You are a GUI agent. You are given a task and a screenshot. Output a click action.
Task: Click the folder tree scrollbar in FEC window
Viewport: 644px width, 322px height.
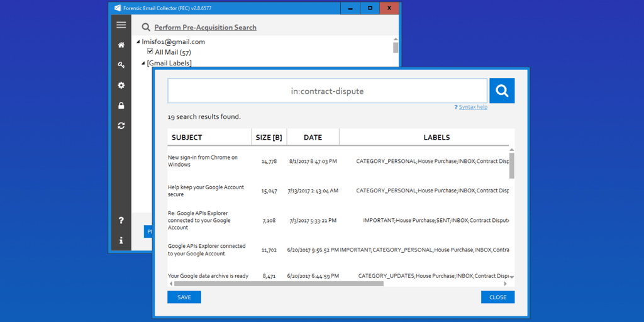(396, 47)
